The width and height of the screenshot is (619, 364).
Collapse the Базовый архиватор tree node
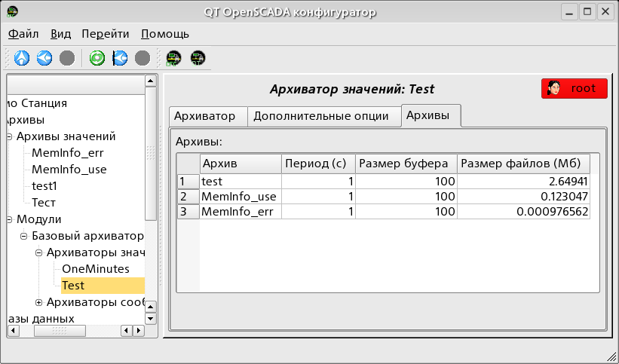point(24,236)
